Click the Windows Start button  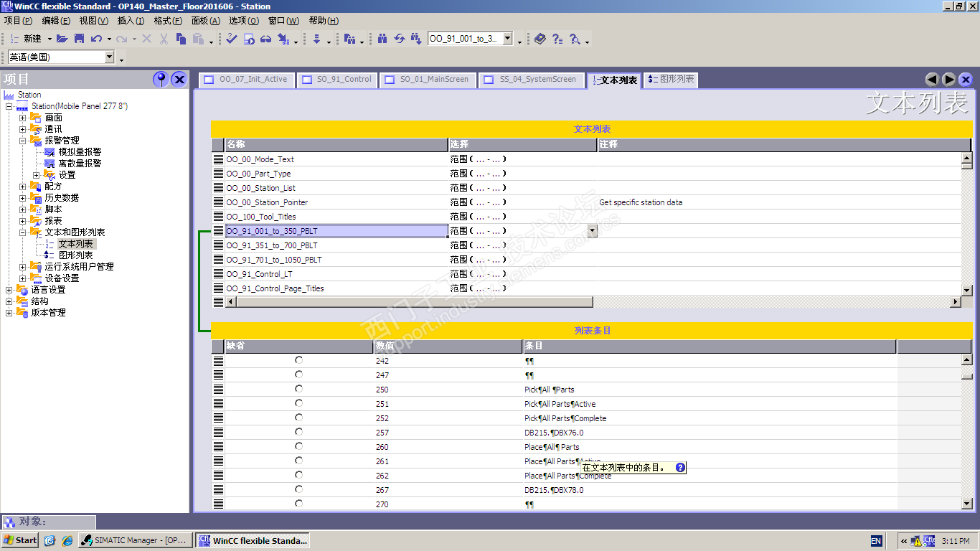coord(20,540)
